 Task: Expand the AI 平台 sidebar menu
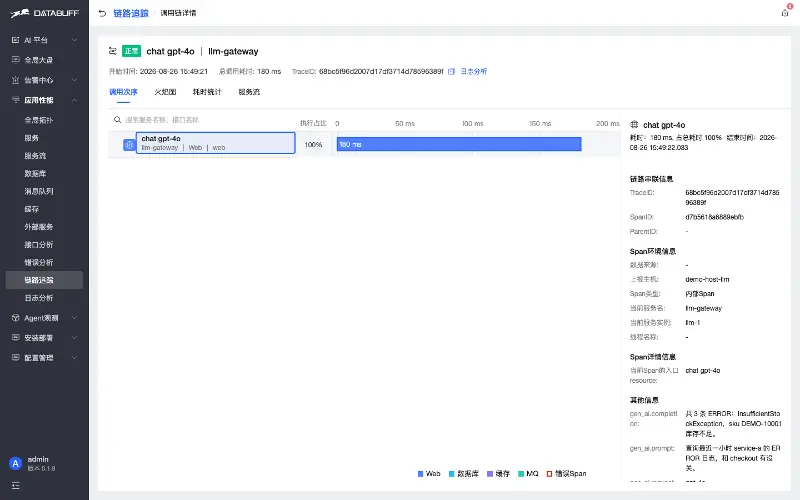[44, 40]
